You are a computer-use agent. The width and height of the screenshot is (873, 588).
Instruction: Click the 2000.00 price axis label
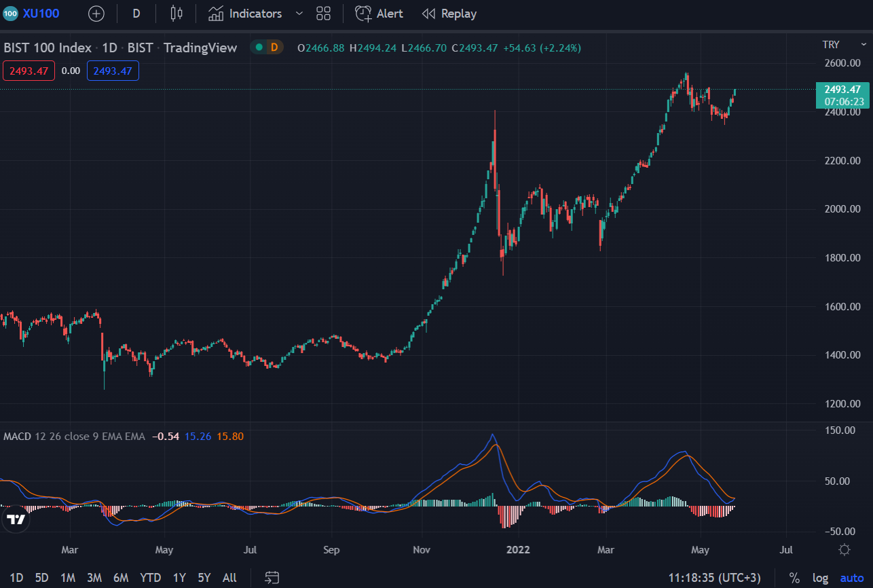[842, 209]
